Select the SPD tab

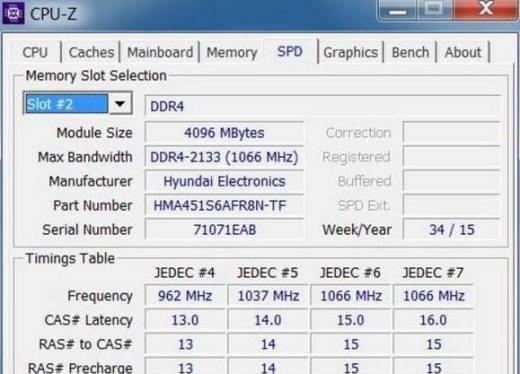click(x=290, y=51)
